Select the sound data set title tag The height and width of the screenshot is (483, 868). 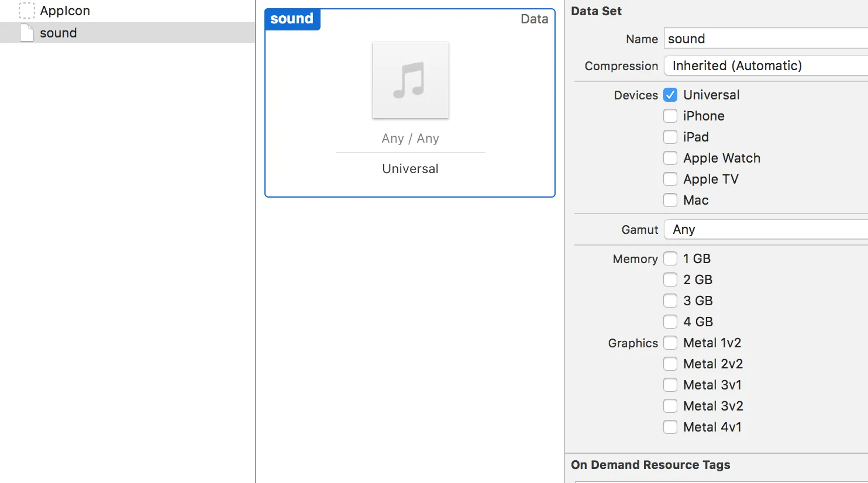click(x=292, y=19)
